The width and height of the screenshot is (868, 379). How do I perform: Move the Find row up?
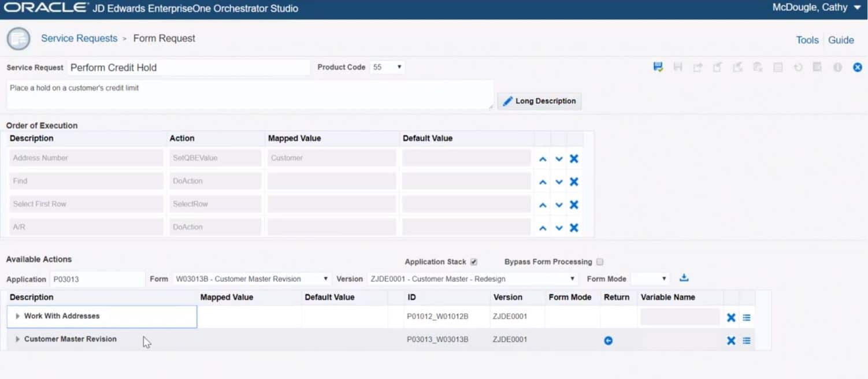point(543,181)
